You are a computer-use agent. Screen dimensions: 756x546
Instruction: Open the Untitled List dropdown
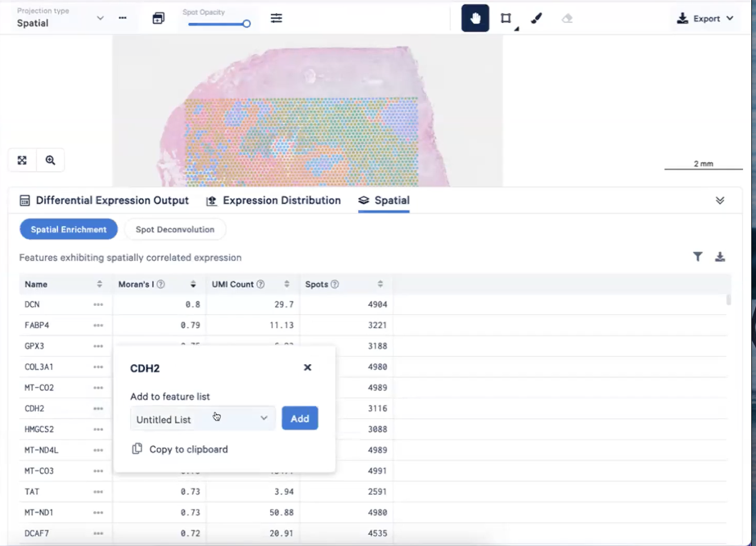[202, 419]
